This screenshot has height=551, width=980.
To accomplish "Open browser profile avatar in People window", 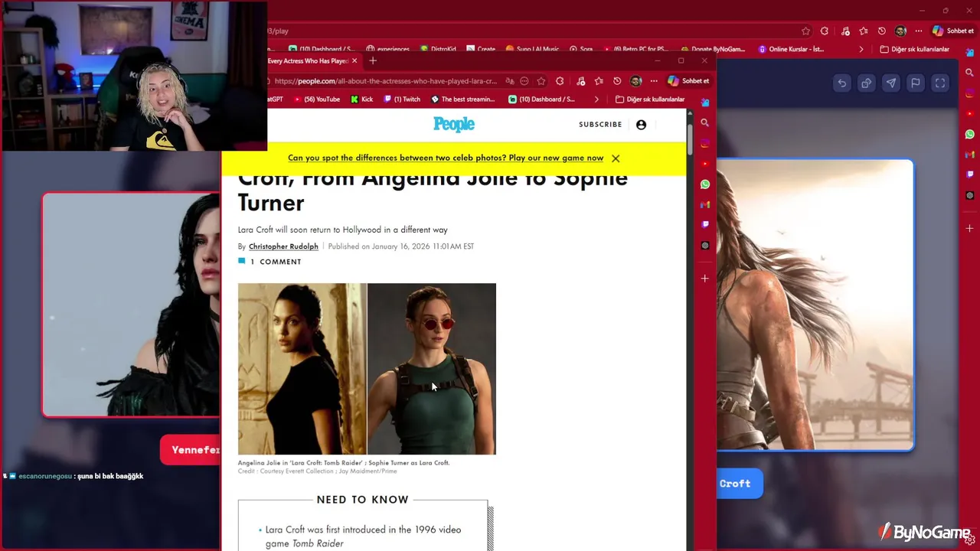I will tap(635, 81).
